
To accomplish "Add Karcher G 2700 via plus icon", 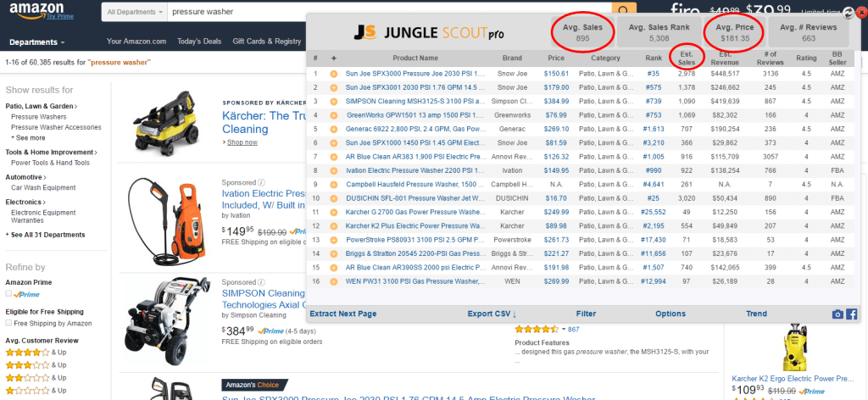I will coord(333,212).
